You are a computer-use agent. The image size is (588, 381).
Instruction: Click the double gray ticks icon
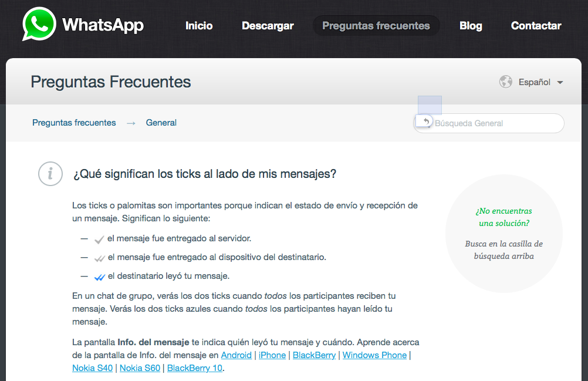[x=99, y=258]
